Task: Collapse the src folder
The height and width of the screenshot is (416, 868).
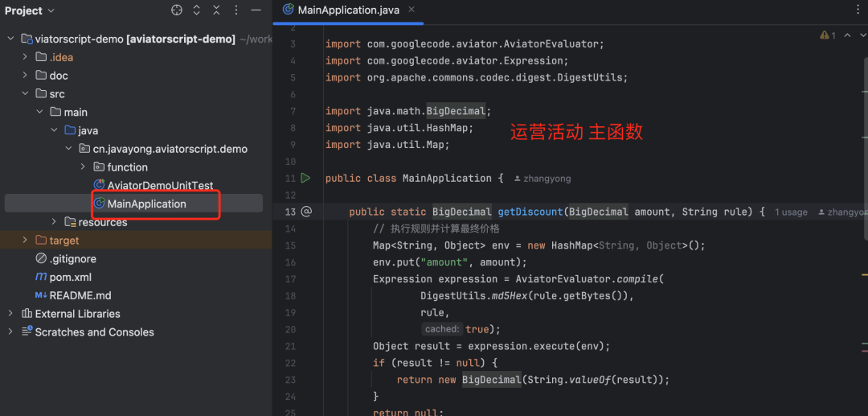Action: (25, 93)
